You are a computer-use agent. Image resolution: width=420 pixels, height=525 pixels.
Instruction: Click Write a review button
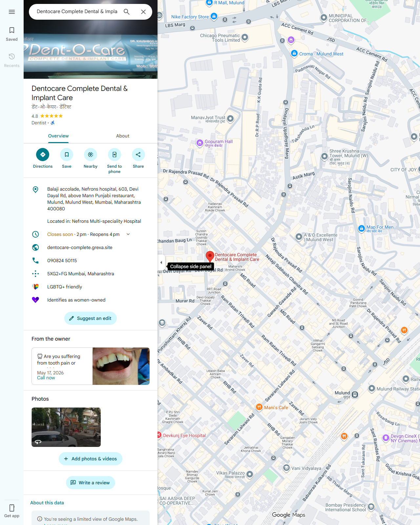91,483
